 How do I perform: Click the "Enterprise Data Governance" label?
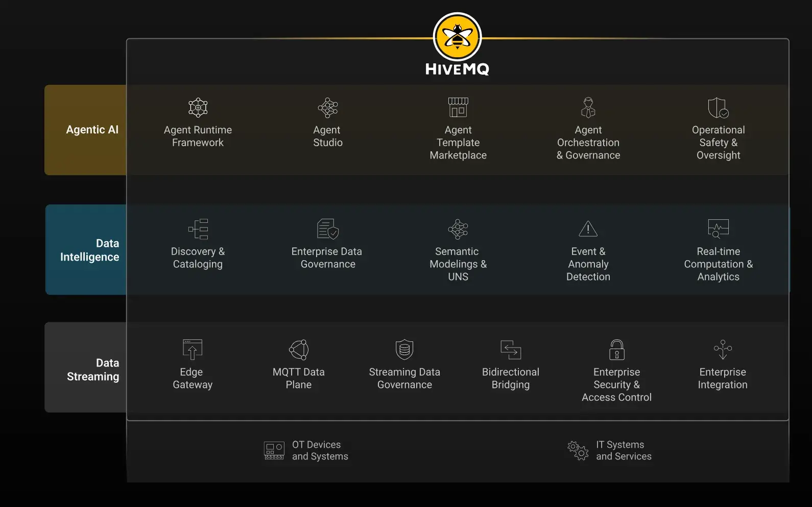coord(327,258)
